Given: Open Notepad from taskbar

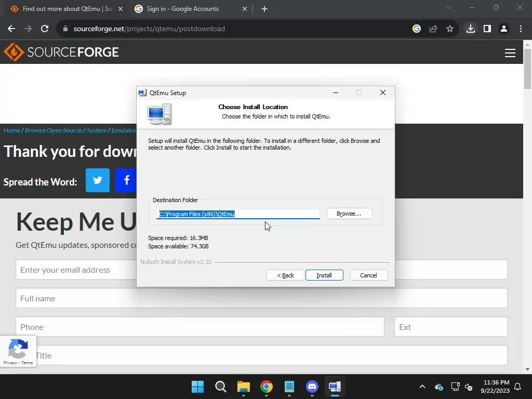Looking at the screenshot, I should [x=289, y=387].
